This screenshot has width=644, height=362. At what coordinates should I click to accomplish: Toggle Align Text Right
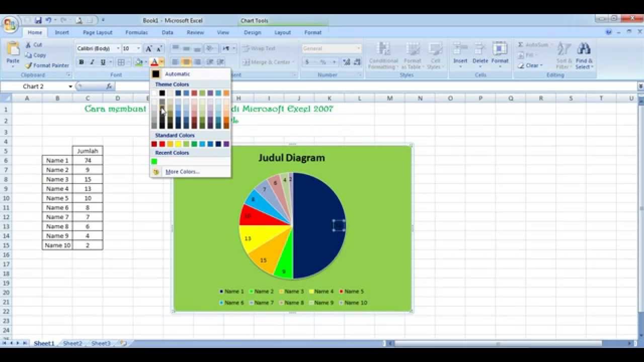tap(197, 62)
